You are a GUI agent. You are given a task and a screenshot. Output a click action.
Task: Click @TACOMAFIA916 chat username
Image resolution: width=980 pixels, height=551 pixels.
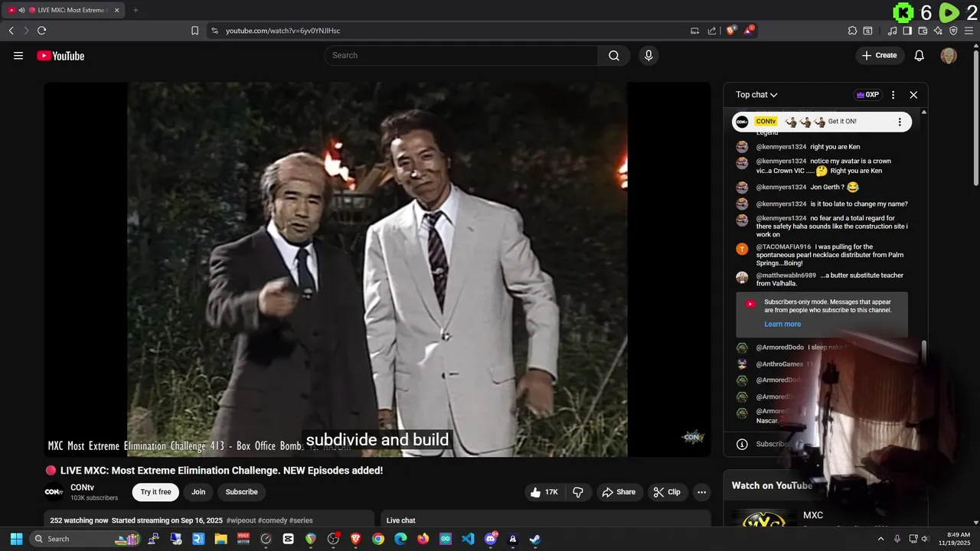point(783,247)
